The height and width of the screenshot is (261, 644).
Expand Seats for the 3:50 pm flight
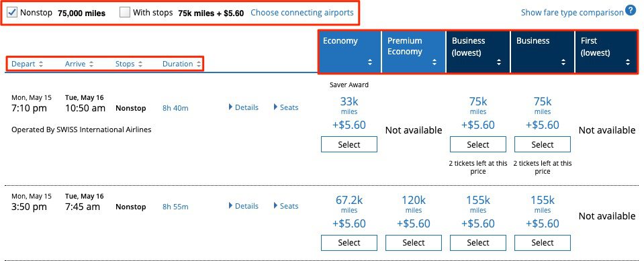click(x=286, y=206)
